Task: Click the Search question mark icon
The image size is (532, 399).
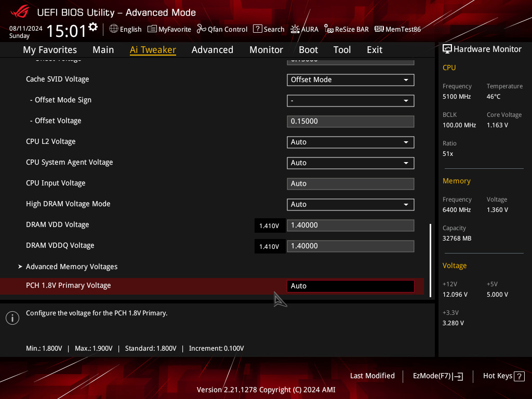Action: (258, 29)
